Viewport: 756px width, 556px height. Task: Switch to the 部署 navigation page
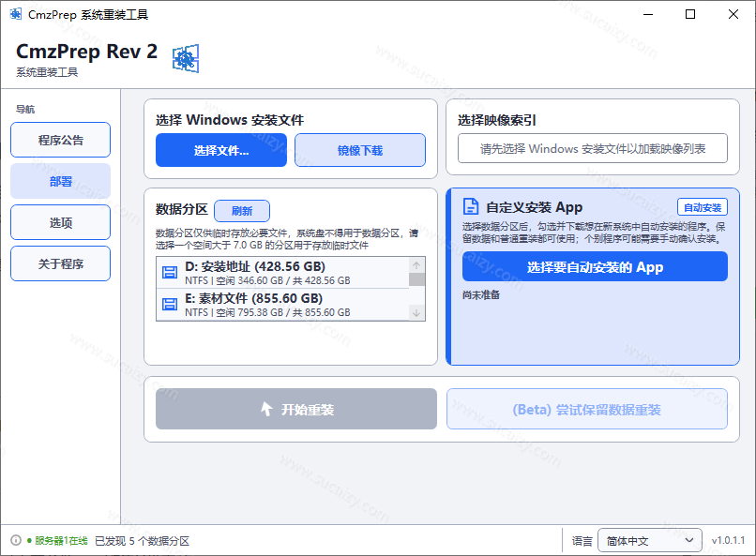pos(60,181)
